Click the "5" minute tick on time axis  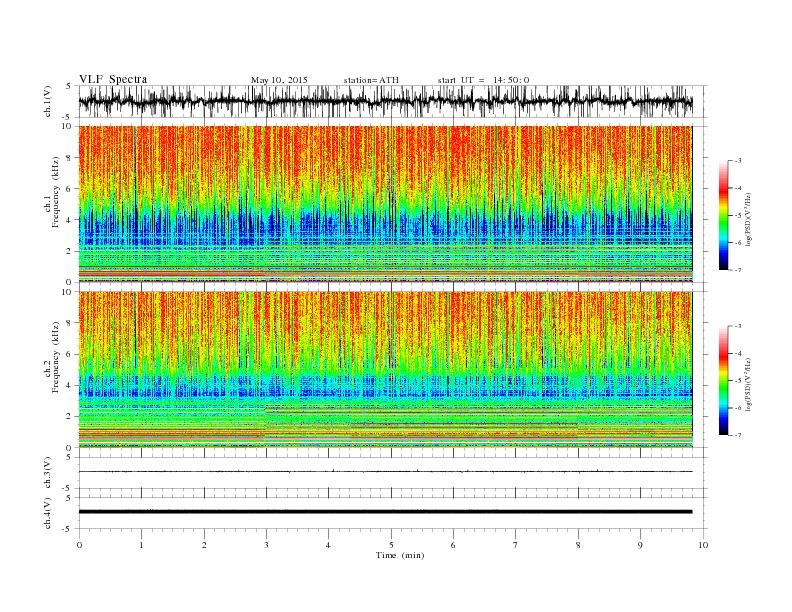coord(391,545)
